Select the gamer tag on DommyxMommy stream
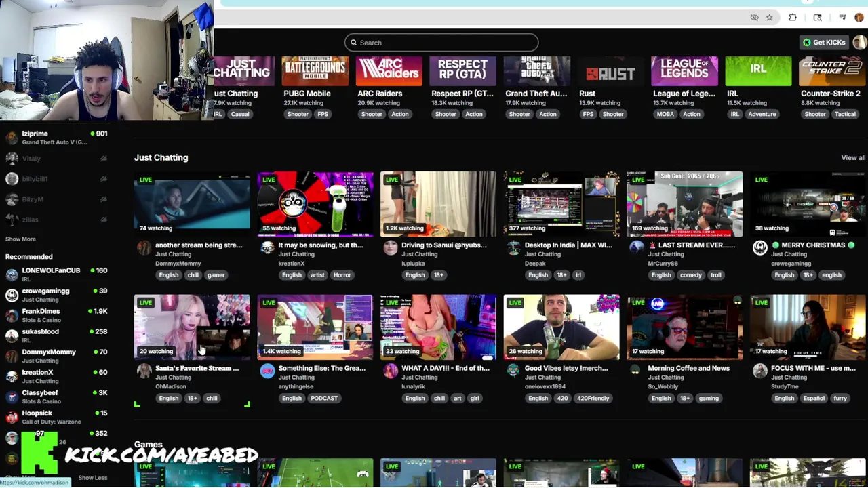 [x=216, y=275]
